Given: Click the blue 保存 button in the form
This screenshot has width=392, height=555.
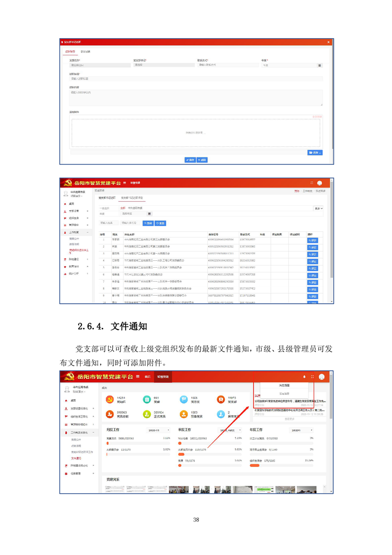Looking at the screenshot, I should (190, 160).
